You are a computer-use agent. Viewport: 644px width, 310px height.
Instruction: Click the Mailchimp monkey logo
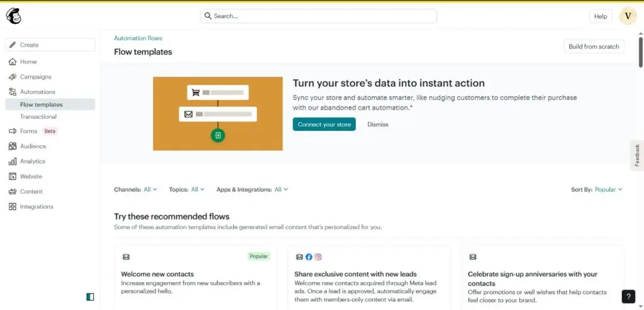click(x=14, y=16)
